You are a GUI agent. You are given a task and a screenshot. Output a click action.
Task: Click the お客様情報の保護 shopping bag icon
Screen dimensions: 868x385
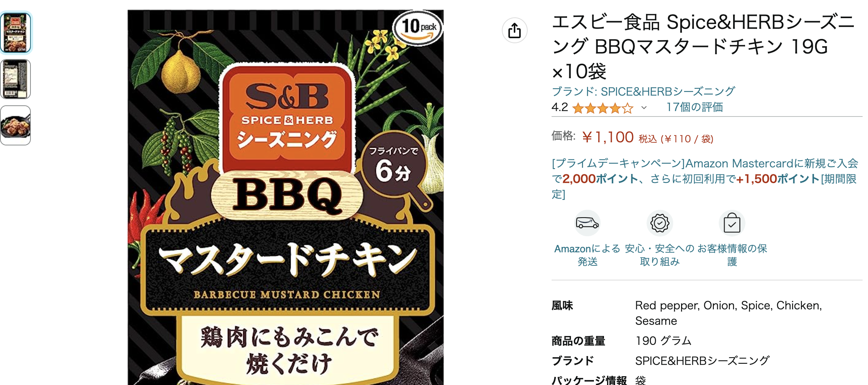pyautogui.click(x=732, y=223)
